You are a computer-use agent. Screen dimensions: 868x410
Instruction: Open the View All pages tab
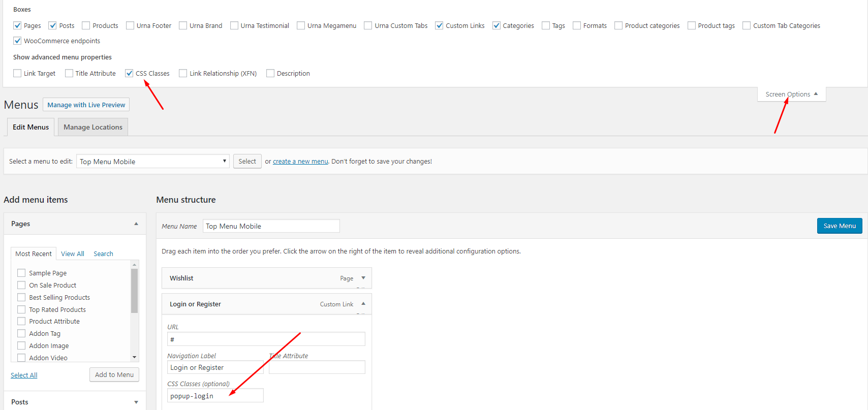tap(73, 254)
